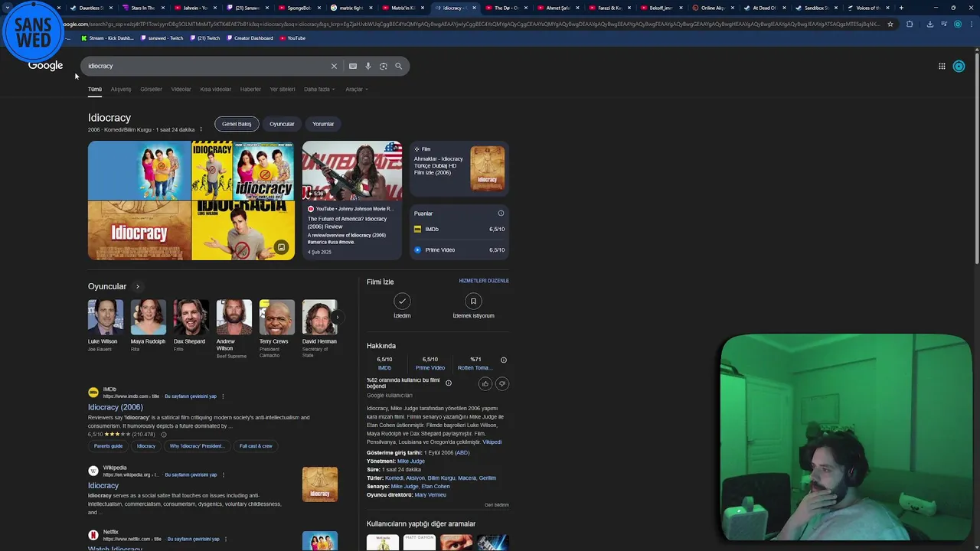Image resolution: width=980 pixels, height=551 pixels.
Task: Click the page vertical scrollbar
Action: (x=977, y=158)
